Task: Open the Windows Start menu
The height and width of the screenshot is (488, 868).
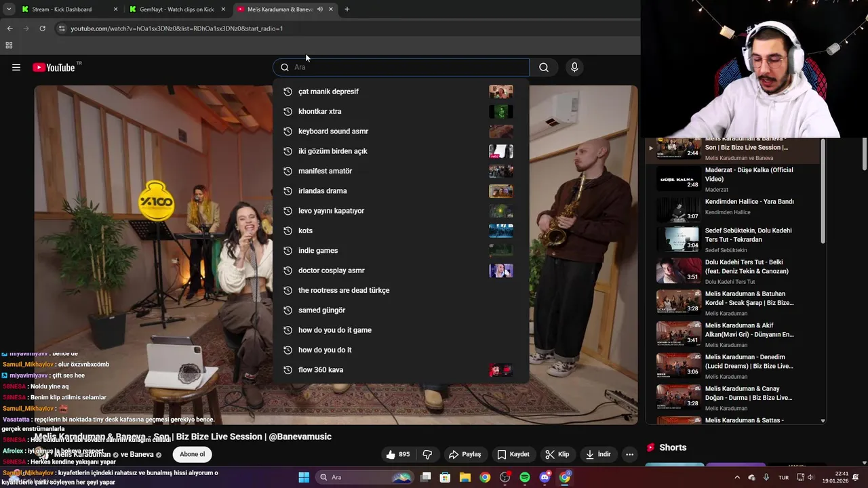Action: click(304, 477)
